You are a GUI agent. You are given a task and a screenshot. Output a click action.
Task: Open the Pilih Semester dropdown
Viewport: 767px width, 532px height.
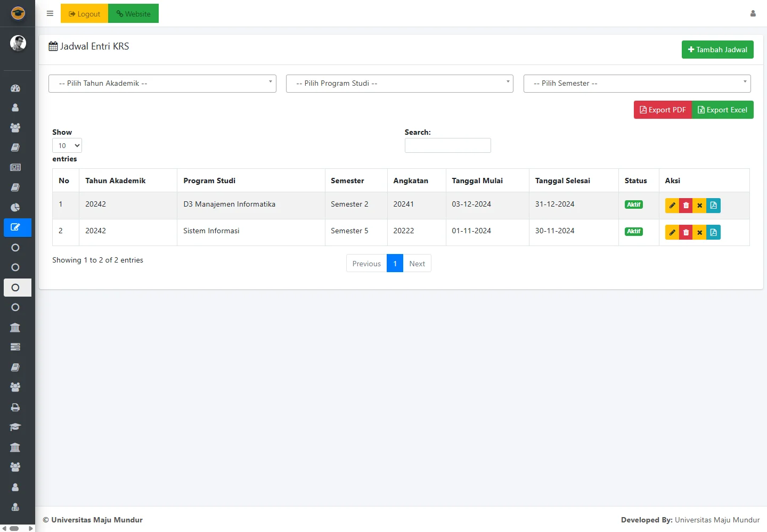tap(637, 84)
